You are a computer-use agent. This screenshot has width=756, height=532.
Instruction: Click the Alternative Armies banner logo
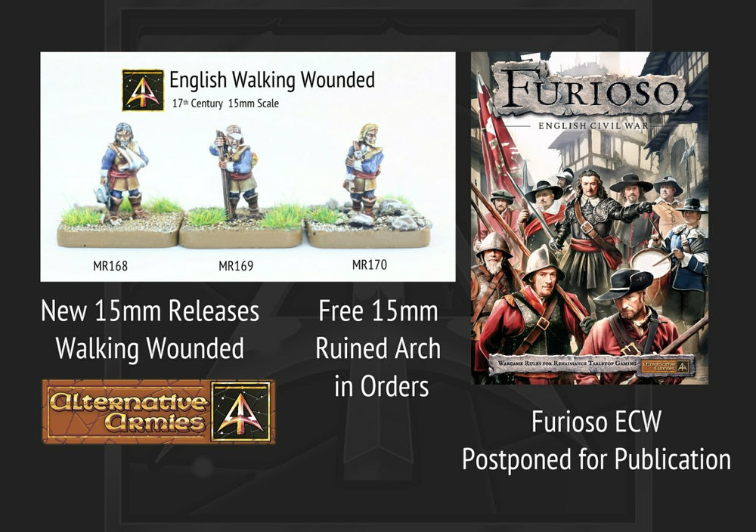[159, 412]
